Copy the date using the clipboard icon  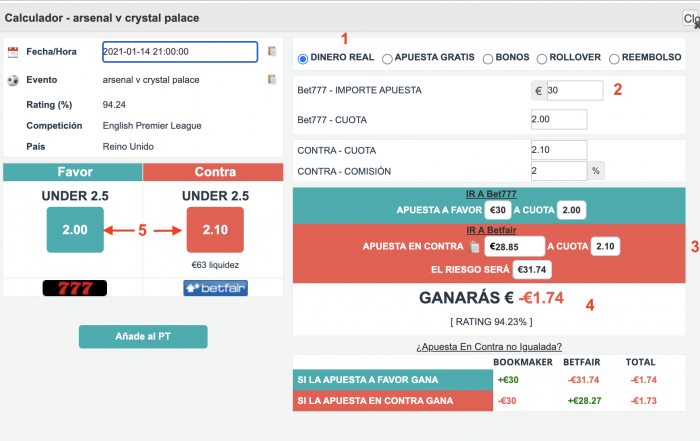(x=272, y=51)
